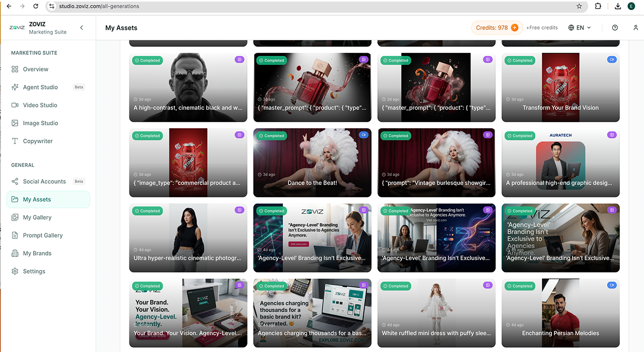Go back using the browser back arrow

tap(9, 6)
